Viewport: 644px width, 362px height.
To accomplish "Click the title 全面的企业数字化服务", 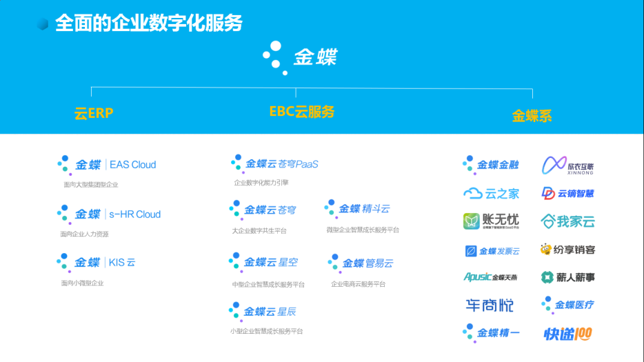I will tap(149, 23).
